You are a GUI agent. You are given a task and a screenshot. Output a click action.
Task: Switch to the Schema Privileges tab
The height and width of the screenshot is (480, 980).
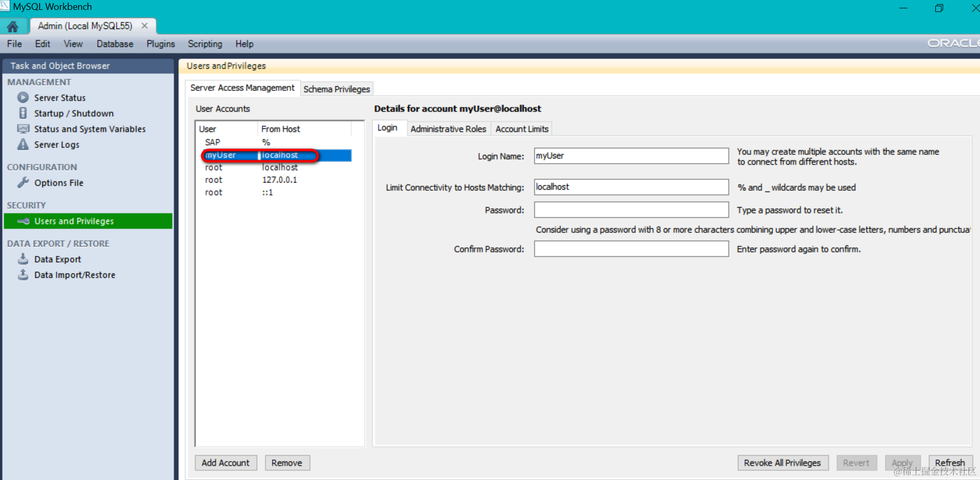(x=337, y=89)
